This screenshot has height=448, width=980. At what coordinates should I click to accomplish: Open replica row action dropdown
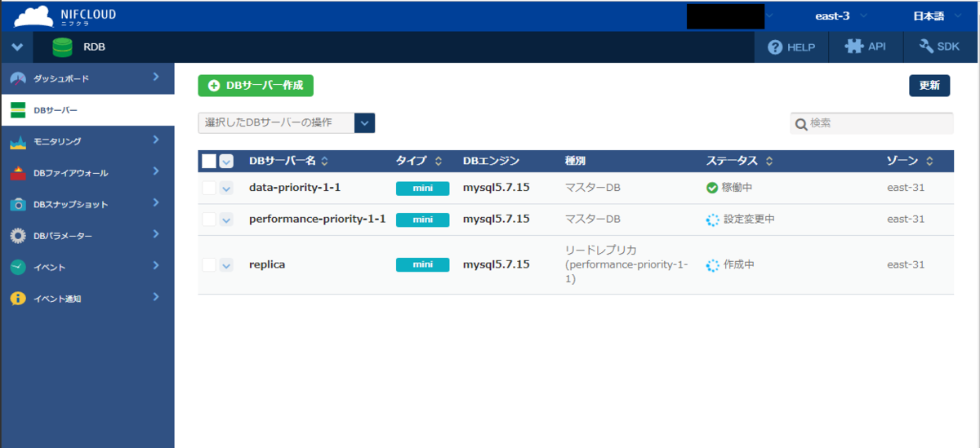coord(226,265)
